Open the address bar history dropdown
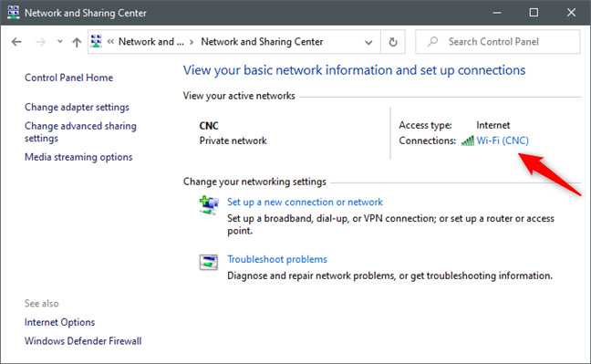 click(x=368, y=42)
